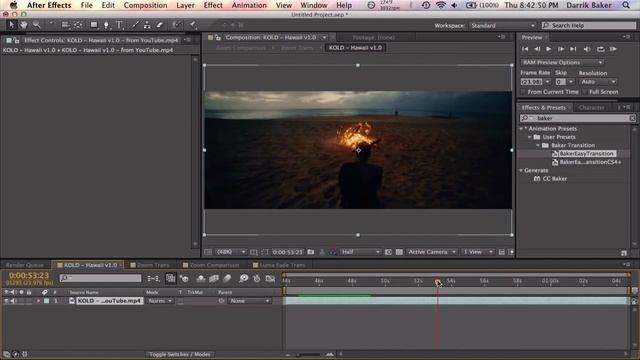
Task: Select the Pen tool
Action: click(106, 25)
